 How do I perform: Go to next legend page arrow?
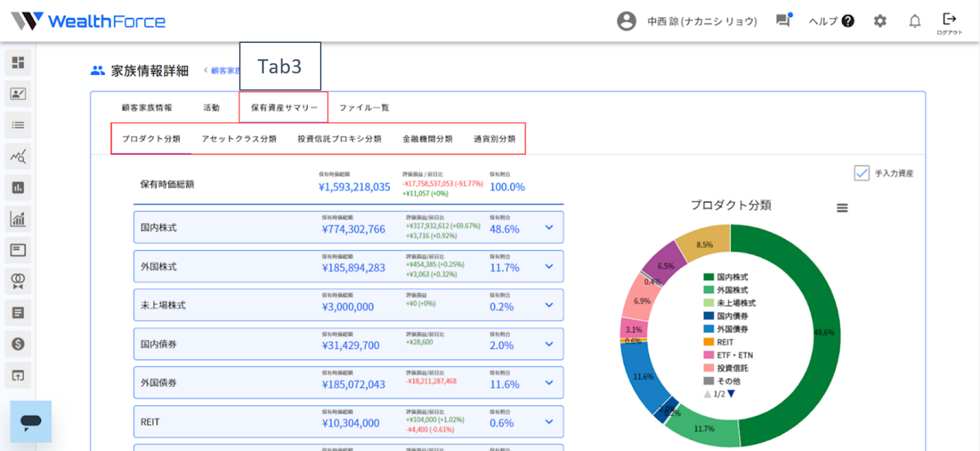(731, 394)
